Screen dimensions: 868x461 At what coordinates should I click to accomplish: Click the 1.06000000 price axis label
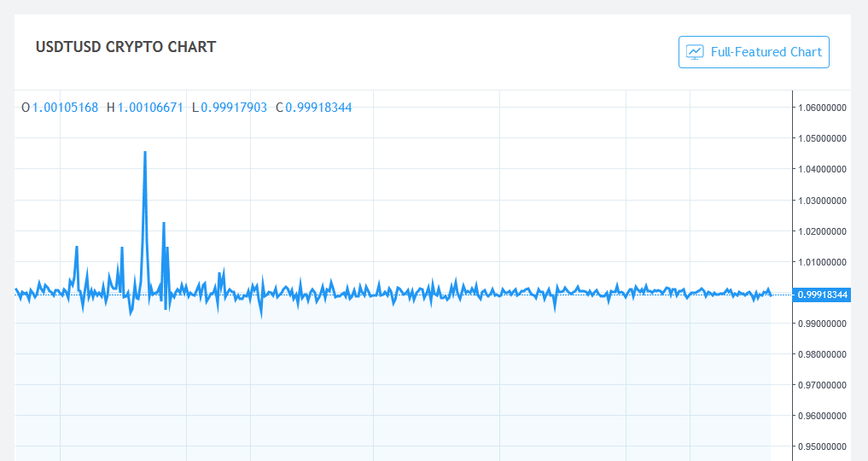tap(822, 108)
